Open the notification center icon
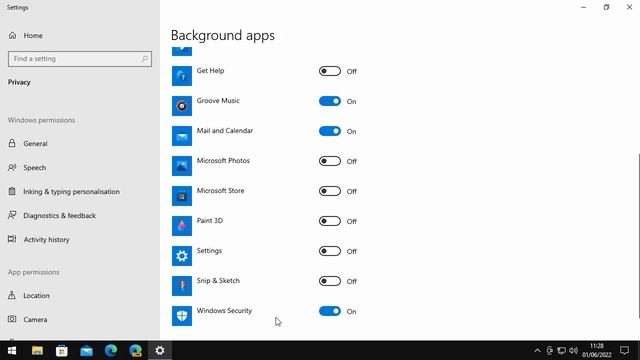Screen dimensions: 640x360 624,351
